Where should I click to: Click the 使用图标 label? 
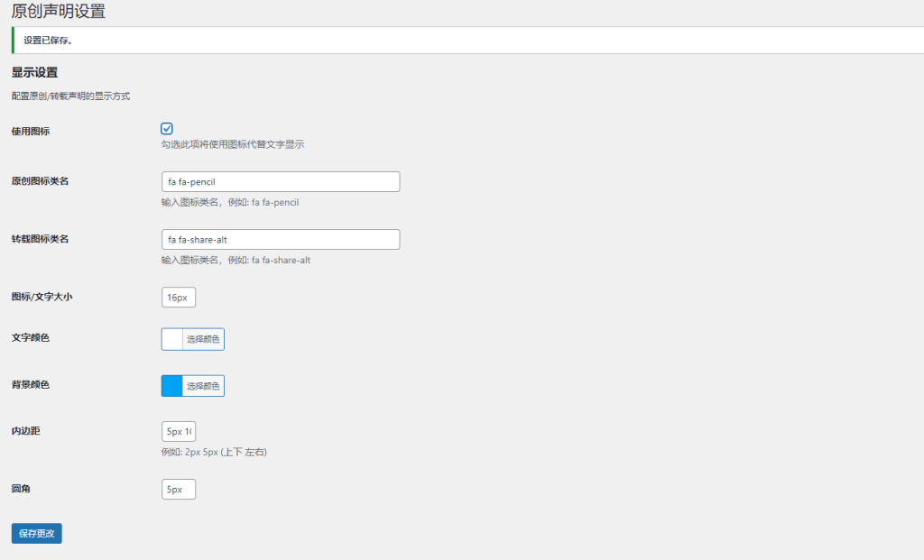click(x=30, y=132)
